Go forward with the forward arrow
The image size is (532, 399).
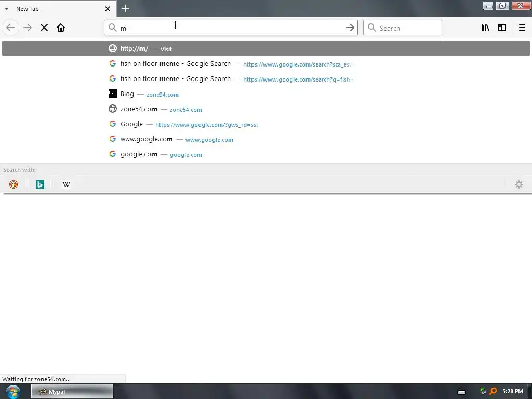tap(28, 28)
